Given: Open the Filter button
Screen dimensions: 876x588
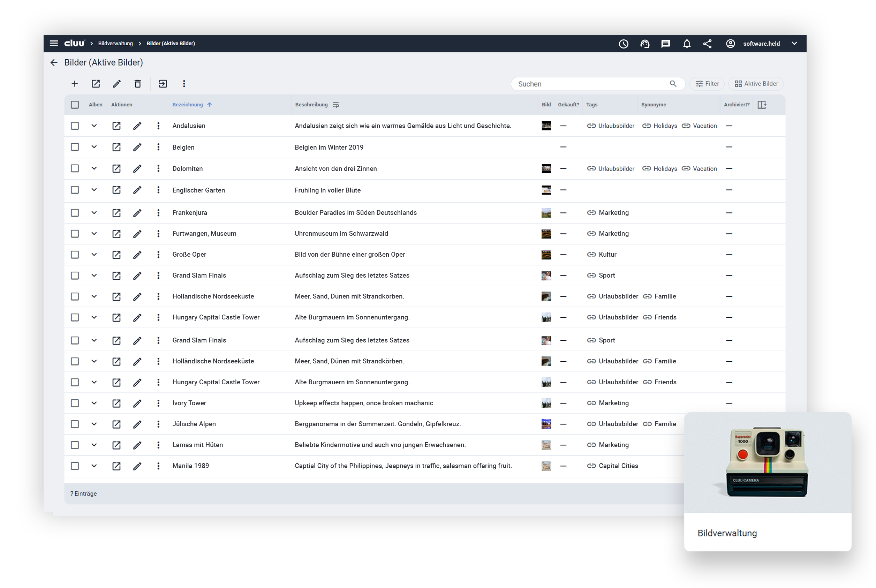Looking at the screenshot, I should click(x=707, y=84).
